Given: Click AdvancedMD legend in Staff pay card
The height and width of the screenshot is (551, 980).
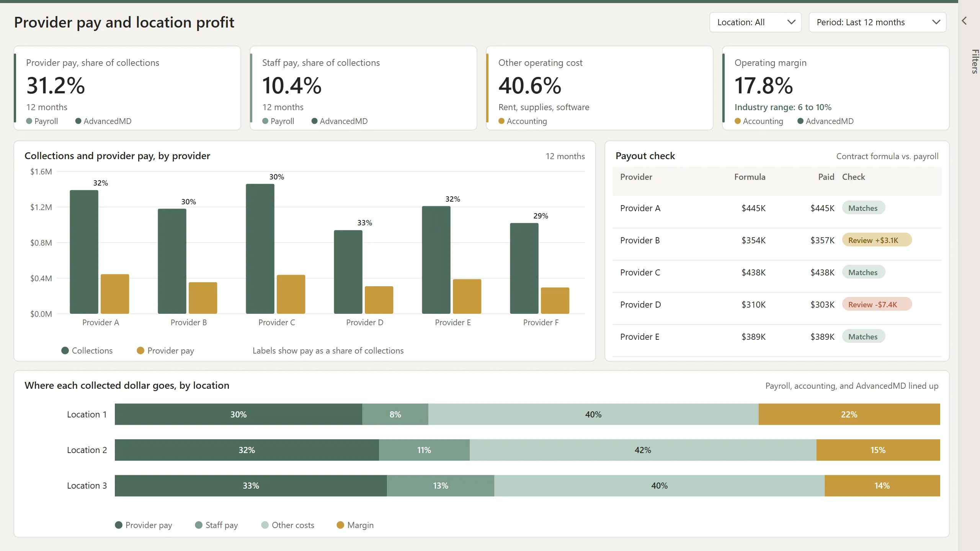Looking at the screenshot, I should tap(340, 121).
